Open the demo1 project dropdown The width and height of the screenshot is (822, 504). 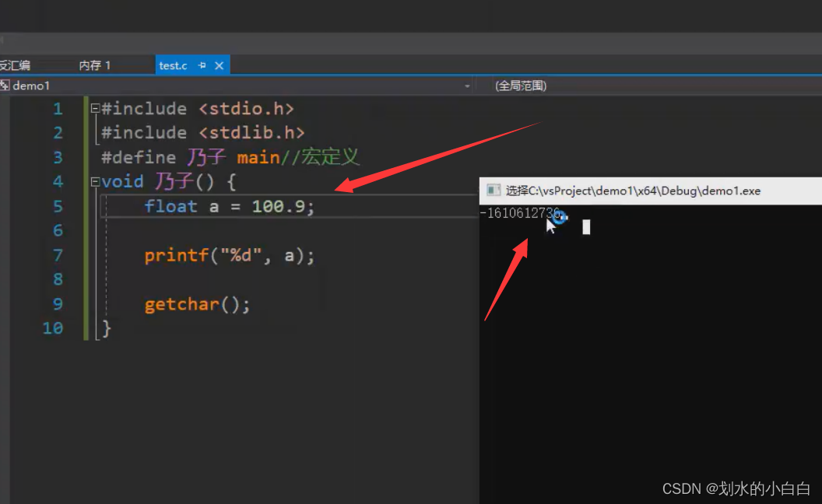coord(466,86)
